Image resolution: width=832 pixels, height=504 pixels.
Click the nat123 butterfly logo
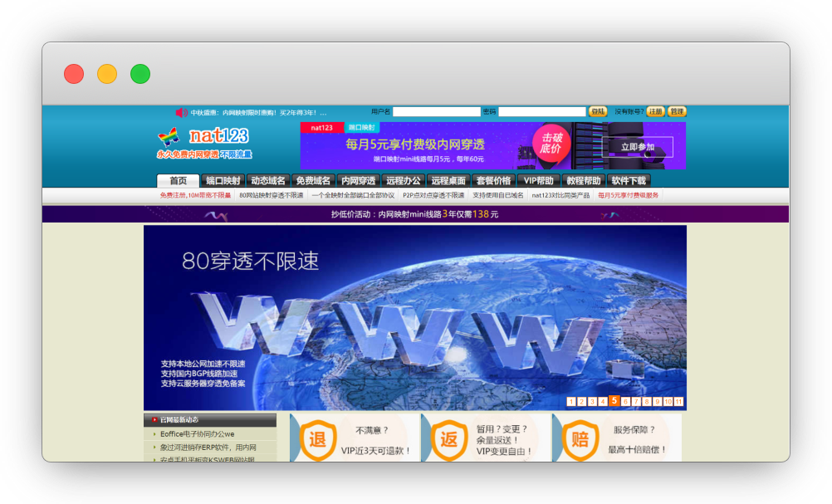[169, 136]
